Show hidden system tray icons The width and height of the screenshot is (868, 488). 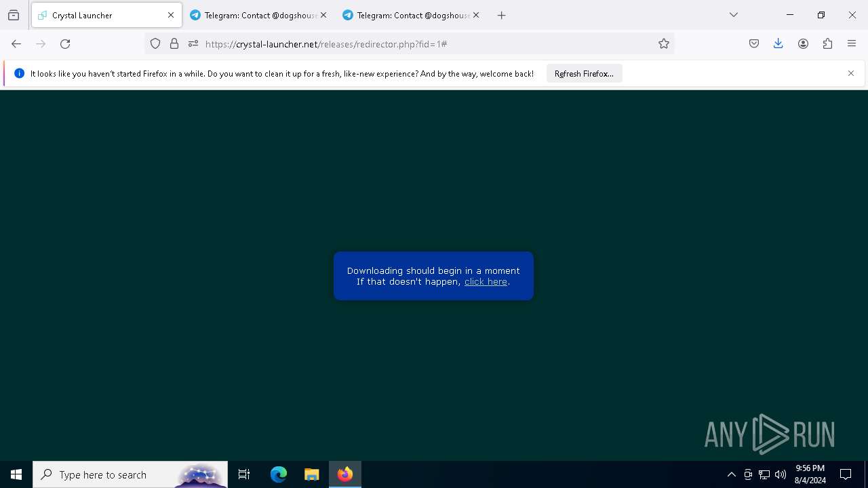(731, 474)
